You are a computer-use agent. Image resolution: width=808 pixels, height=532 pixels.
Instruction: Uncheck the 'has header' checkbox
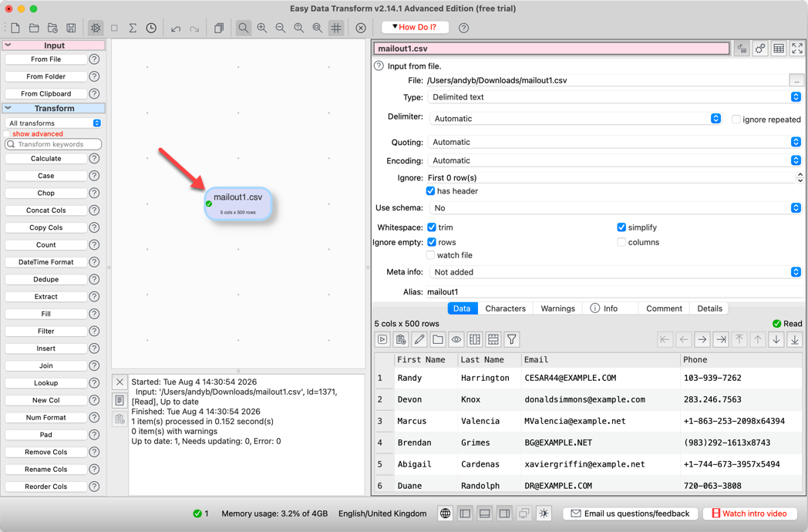431,190
